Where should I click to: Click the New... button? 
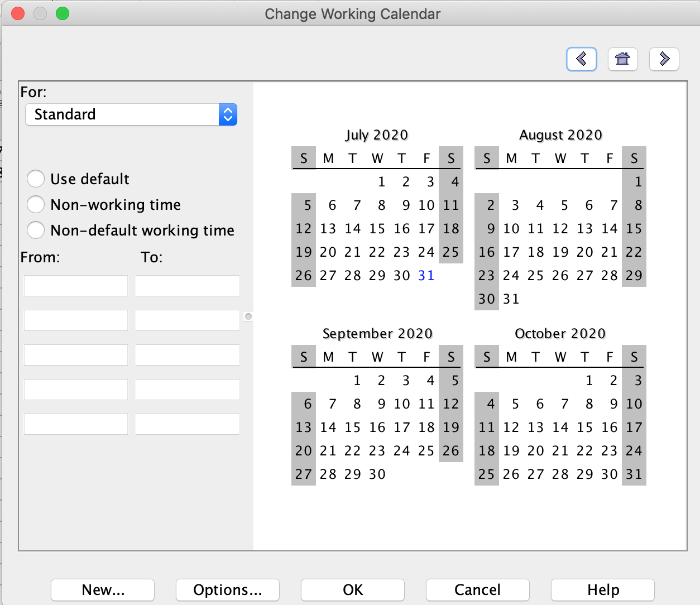click(x=103, y=590)
